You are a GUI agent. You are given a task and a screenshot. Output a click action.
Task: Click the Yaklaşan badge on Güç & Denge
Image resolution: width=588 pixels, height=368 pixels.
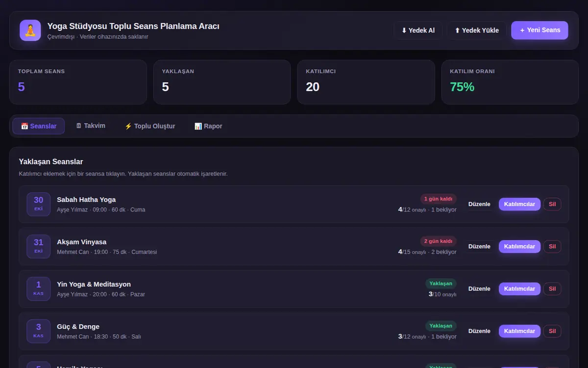[441, 326]
